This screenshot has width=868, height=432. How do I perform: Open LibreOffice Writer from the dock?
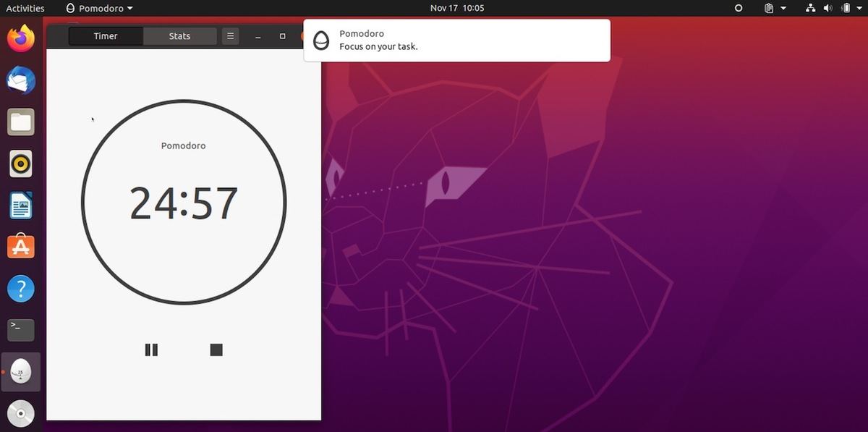21,206
